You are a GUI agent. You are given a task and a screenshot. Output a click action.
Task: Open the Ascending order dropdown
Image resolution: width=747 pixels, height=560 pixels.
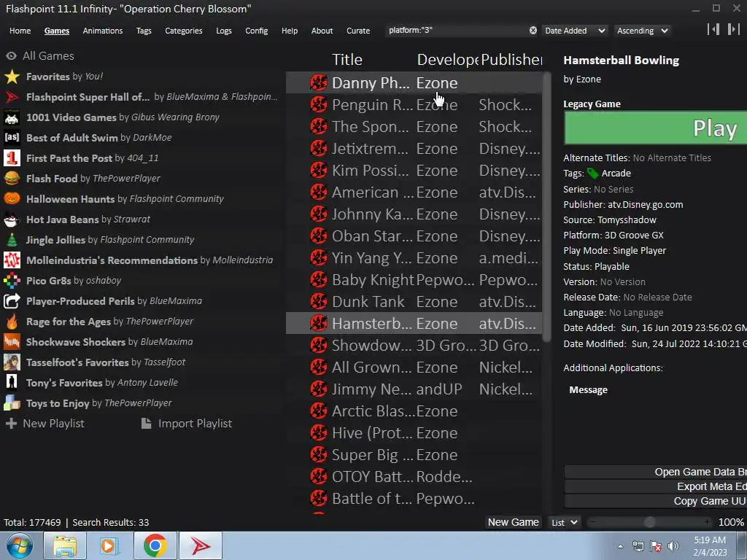(642, 31)
